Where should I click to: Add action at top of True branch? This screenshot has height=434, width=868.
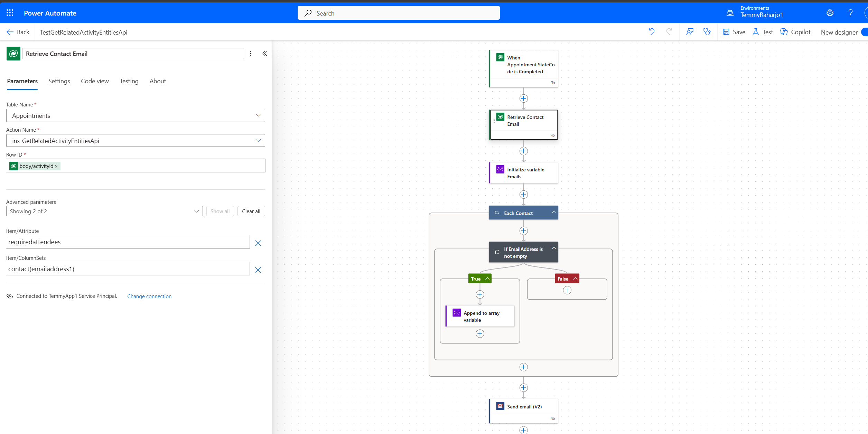pyautogui.click(x=480, y=294)
